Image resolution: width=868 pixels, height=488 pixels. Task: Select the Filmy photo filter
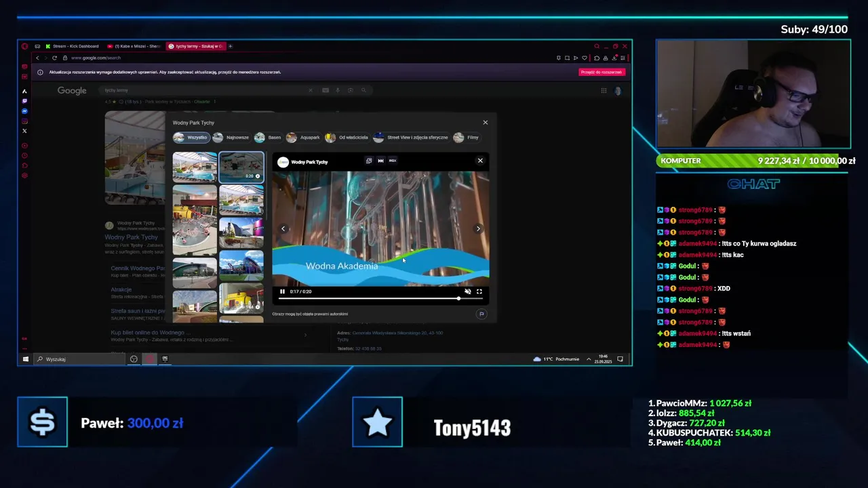pyautogui.click(x=467, y=138)
